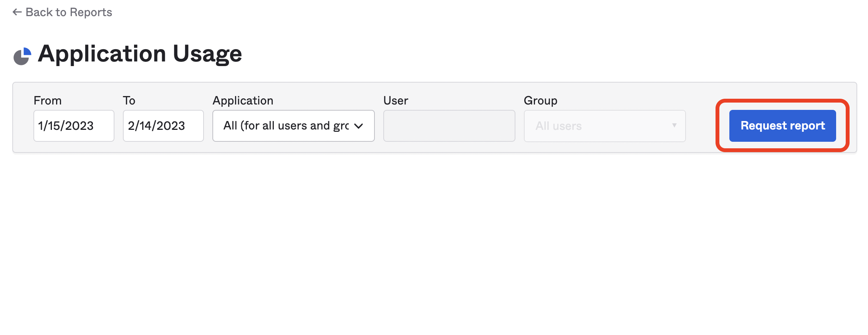Click into the User field
The height and width of the screenshot is (335, 868).
click(449, 126)
